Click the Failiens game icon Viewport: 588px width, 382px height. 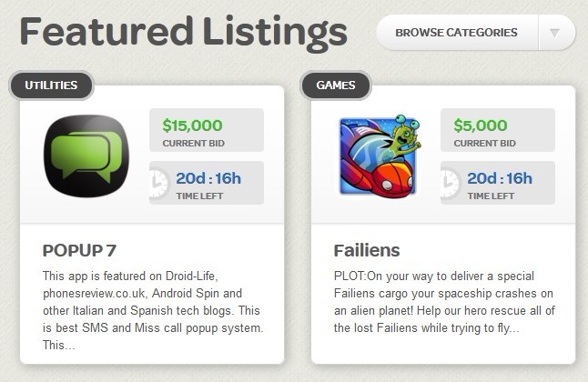coord(374,156)
